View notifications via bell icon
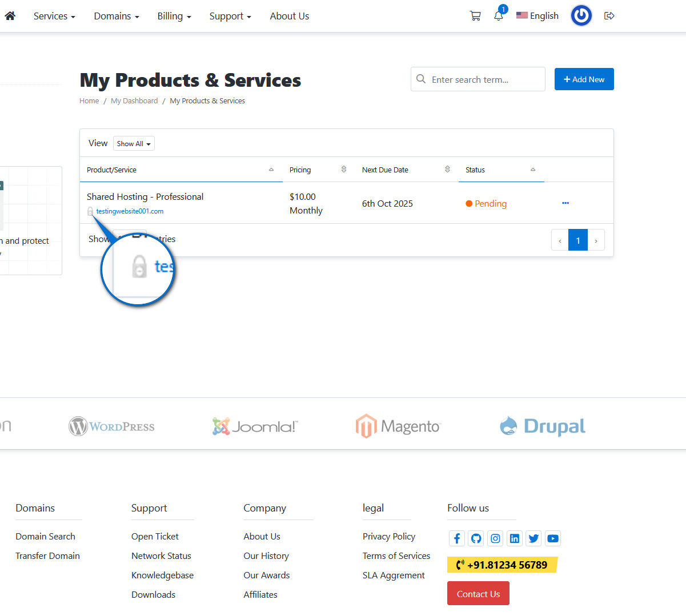This screenshot has height=616, width=686. point(499,16)
